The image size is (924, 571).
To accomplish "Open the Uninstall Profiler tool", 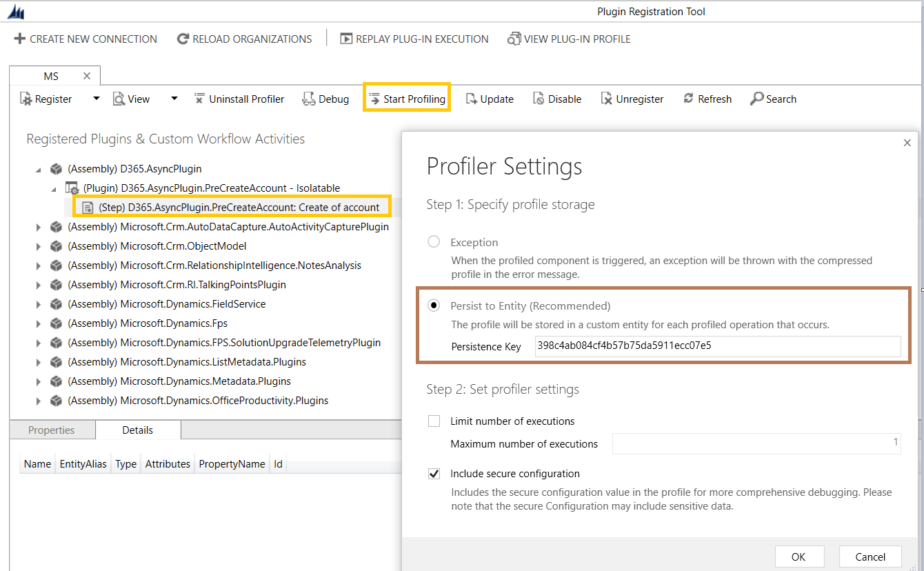I will click(x=239, y=98).
